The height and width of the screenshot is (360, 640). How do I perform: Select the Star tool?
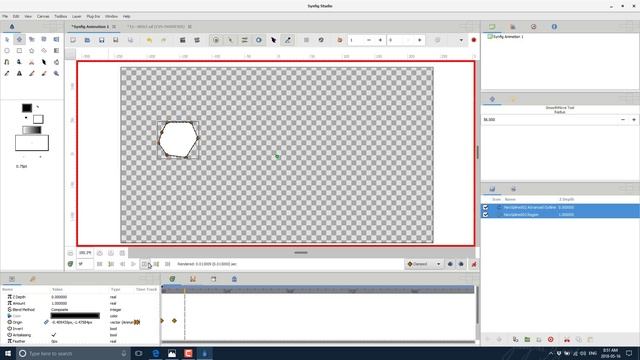coord(31,51)
